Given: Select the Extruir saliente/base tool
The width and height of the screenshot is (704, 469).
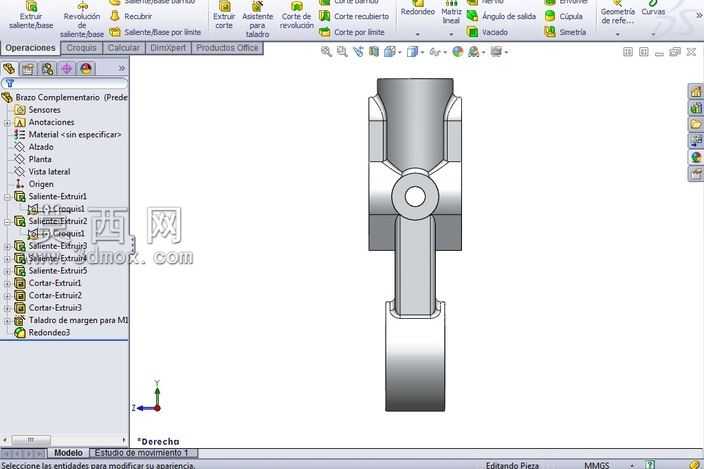Looking at the screenshot, I should click(31, 16).
